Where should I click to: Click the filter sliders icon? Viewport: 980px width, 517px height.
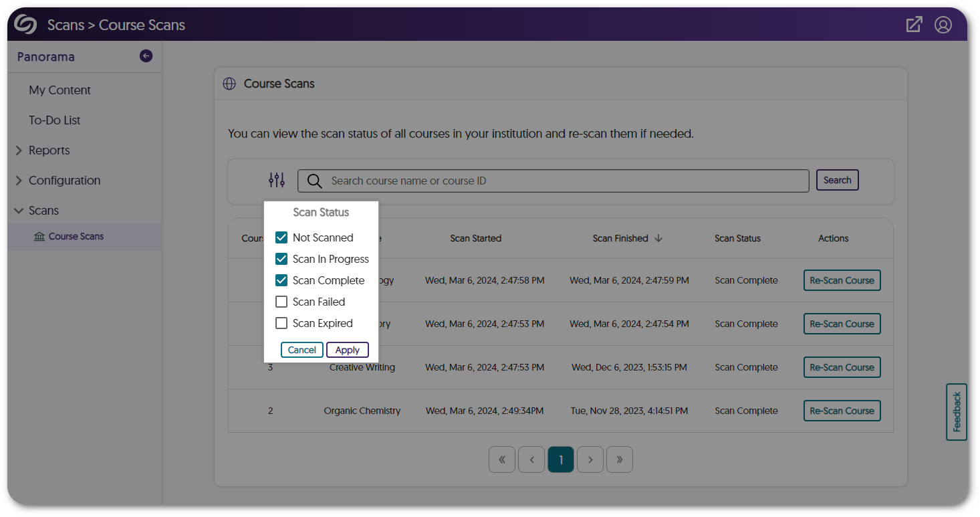(x=277, y=180)
